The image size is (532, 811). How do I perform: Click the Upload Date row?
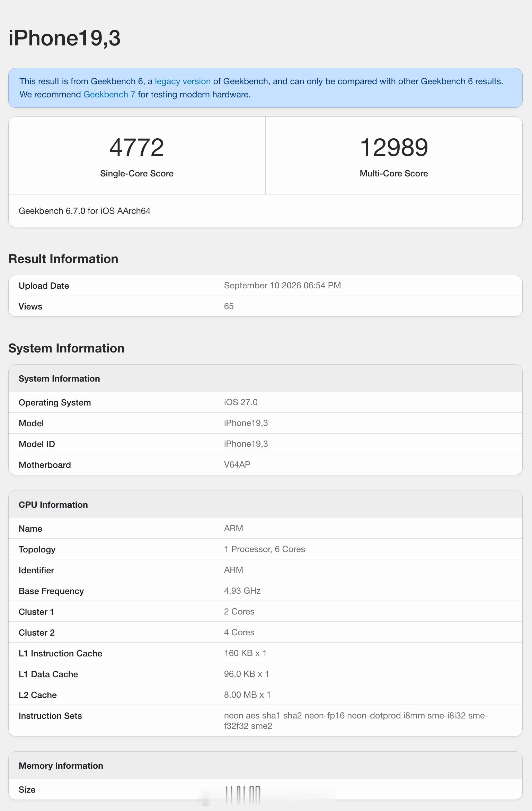(265, 286)
